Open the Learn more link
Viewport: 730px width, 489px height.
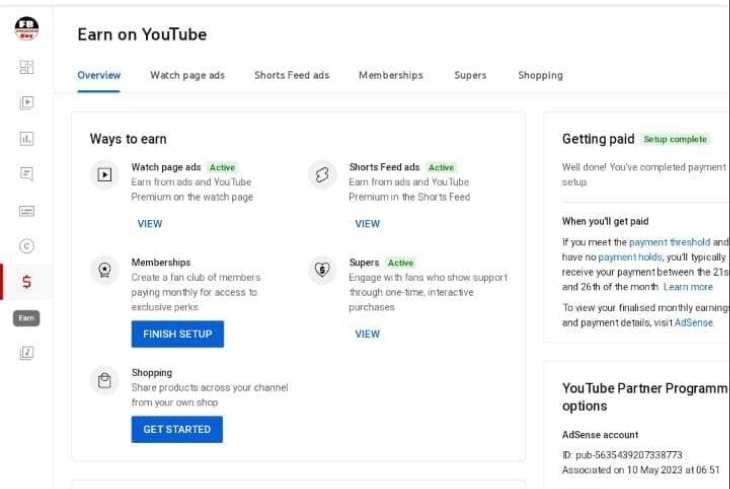[688, 287]
